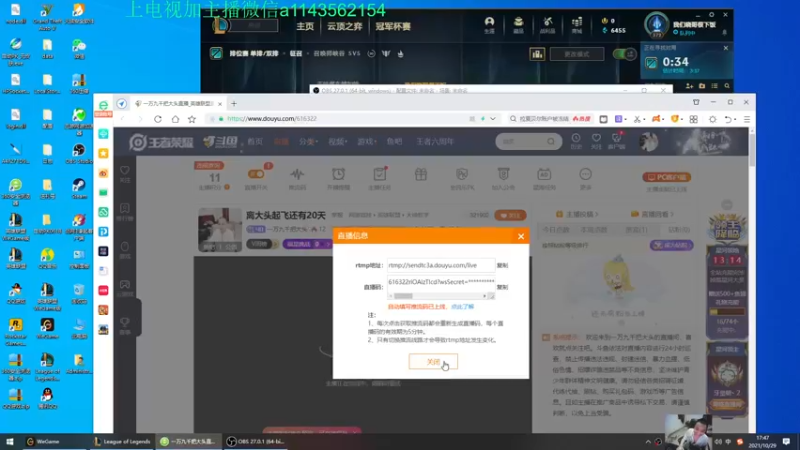This screenshot has width=800, height=450.
Task: Open the leaderboard icon in League client
Action: (537, 54)
